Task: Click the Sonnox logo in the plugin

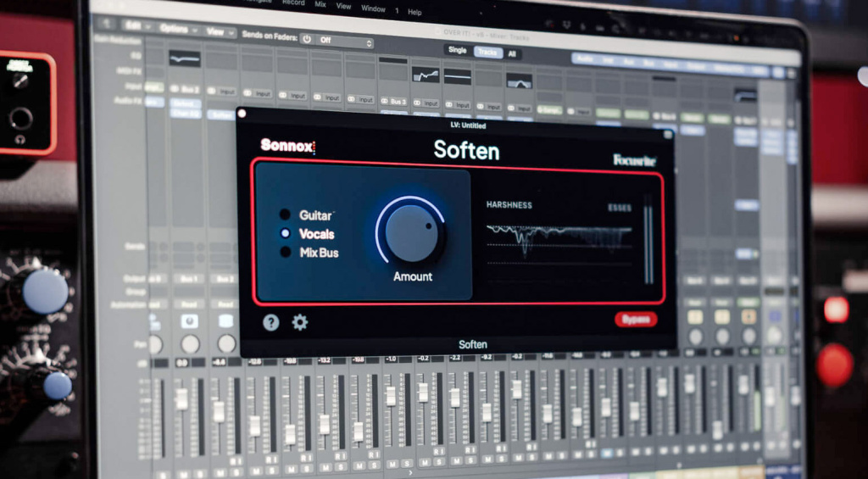Action: pos(288,146)
